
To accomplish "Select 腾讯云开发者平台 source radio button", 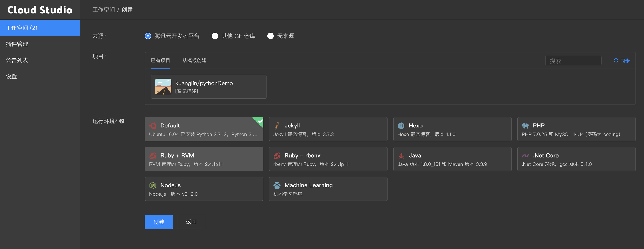I will point(148,36).
